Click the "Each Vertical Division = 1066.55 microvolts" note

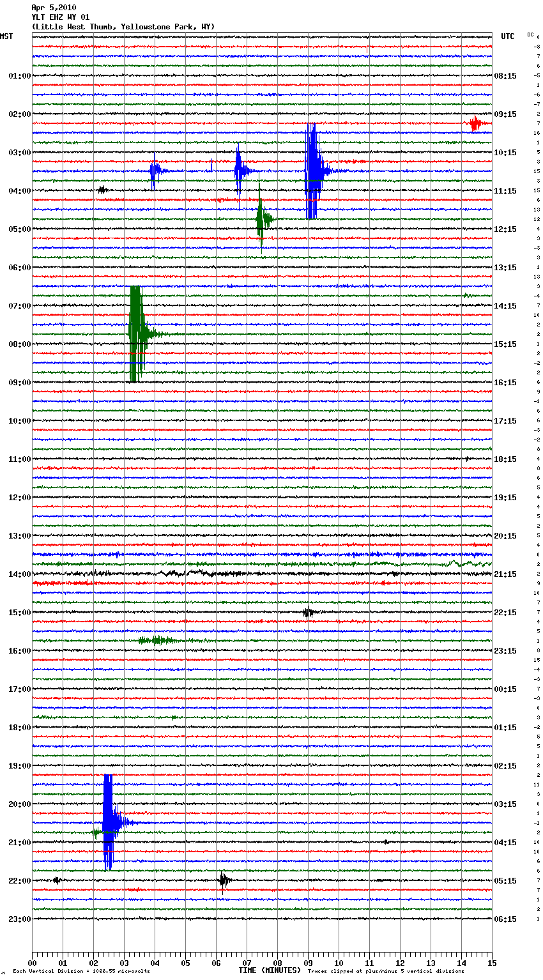pyautogui.click(x=81, y=971)
